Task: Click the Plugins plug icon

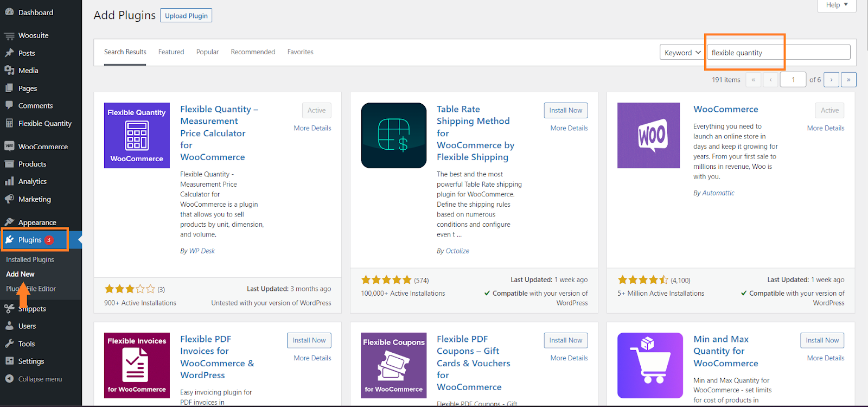Action: click(x=9, y=239)
